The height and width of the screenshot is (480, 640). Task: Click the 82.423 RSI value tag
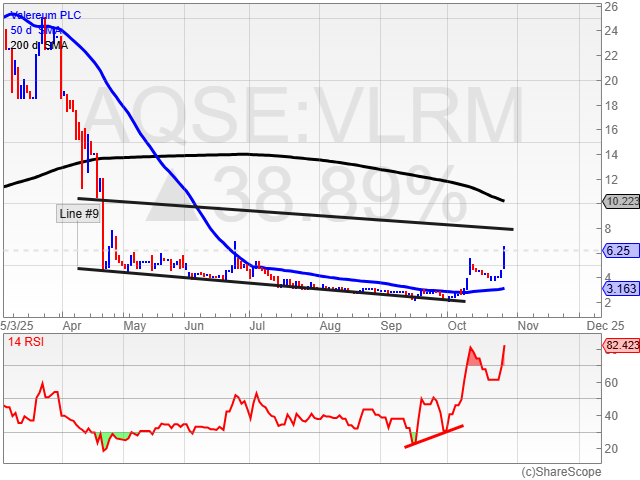[x=621, y=345]
